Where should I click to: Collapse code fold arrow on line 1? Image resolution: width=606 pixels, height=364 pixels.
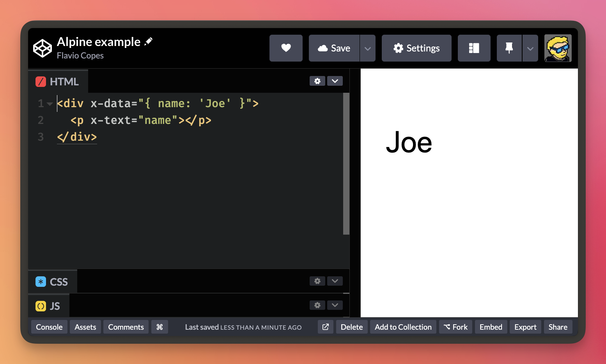point(50,104)
